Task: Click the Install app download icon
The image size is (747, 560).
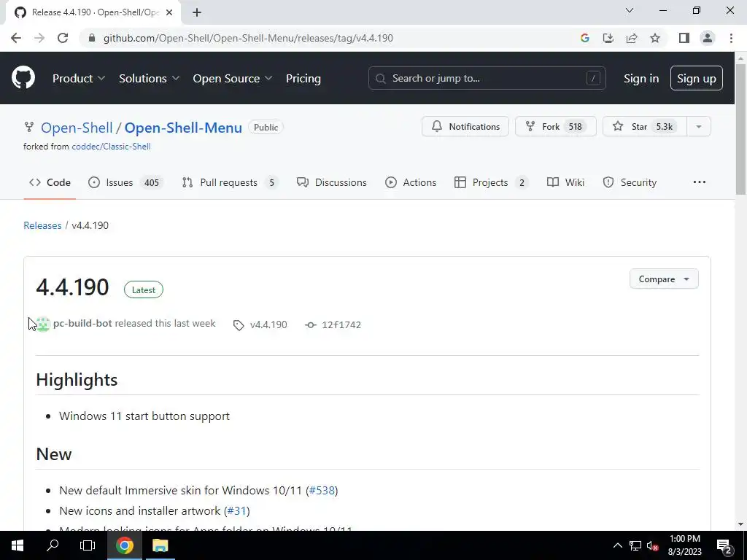Action: (x=608, y=38)
